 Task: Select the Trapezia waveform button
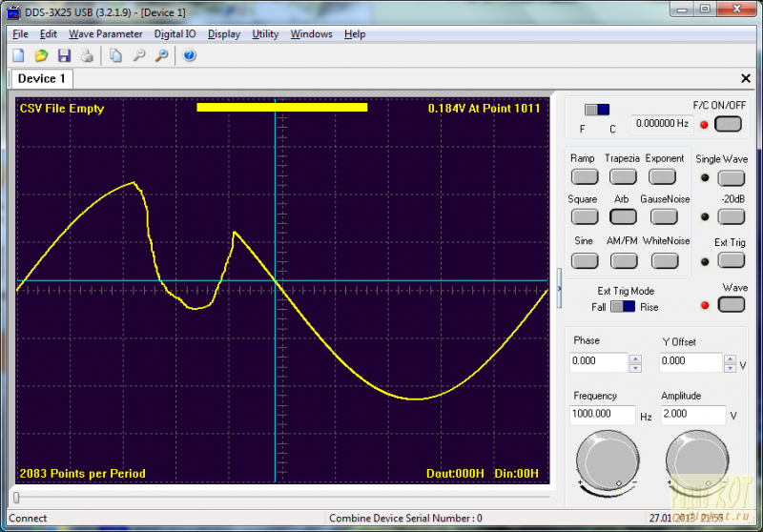point(623,176)
